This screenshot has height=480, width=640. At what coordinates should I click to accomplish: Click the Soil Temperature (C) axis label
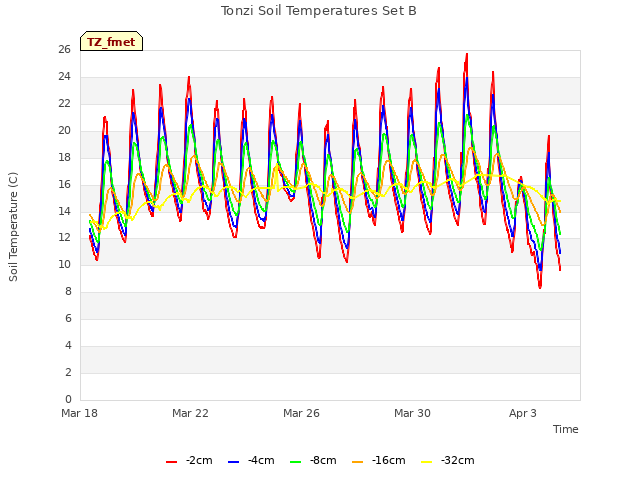[13, 227]
